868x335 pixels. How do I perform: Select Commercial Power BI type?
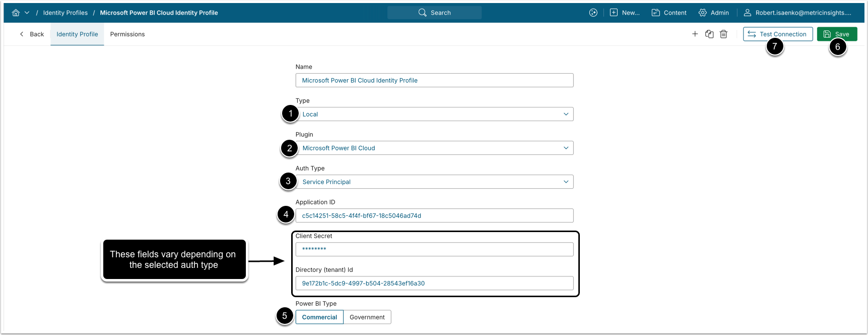coord(319,317)
